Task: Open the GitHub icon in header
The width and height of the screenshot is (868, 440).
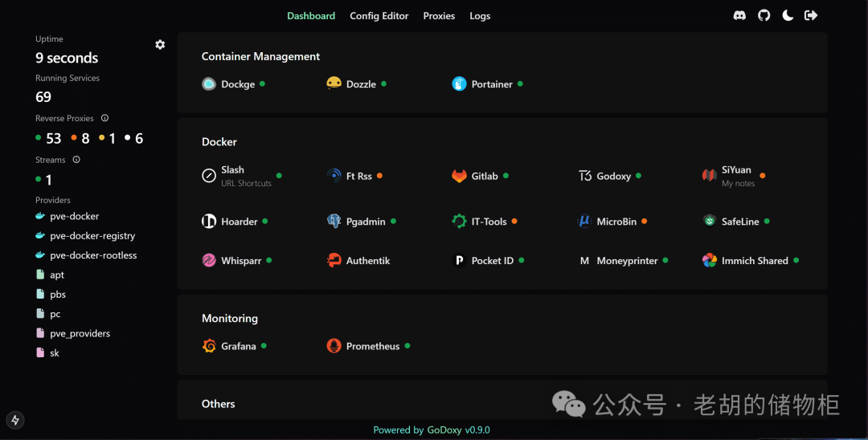Action: [x=764, y=15]
